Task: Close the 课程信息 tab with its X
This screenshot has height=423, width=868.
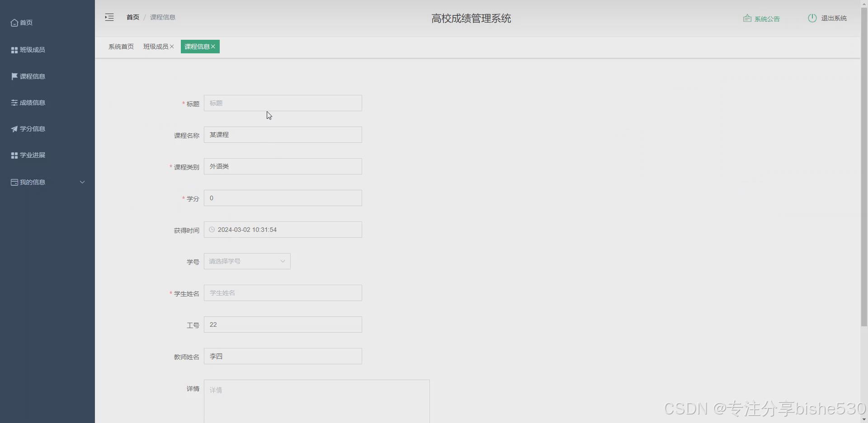Action: pos(213,47)
